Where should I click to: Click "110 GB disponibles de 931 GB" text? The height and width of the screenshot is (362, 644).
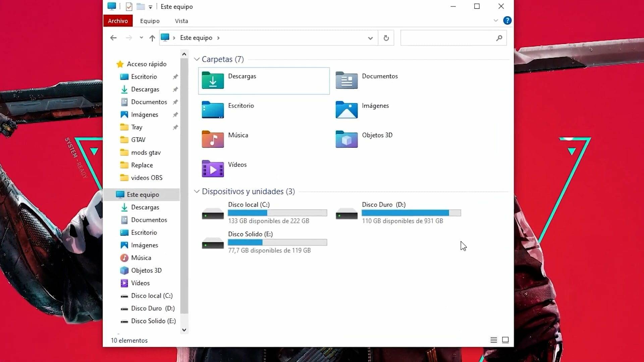tap(402, 221)
